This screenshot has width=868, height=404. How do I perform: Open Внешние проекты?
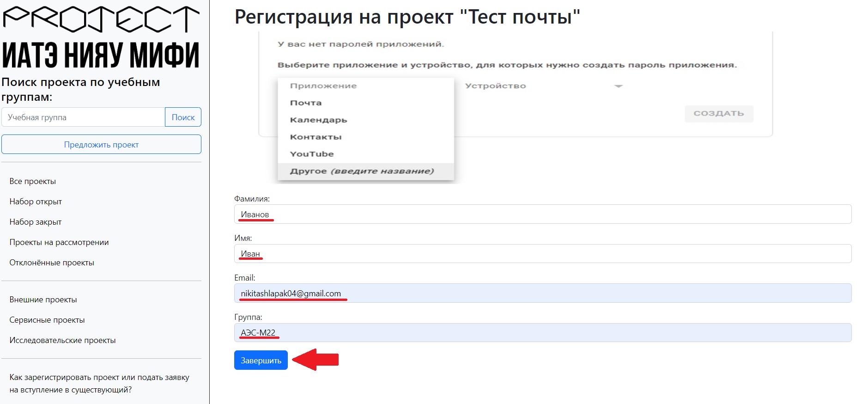(x=43, y=300)
